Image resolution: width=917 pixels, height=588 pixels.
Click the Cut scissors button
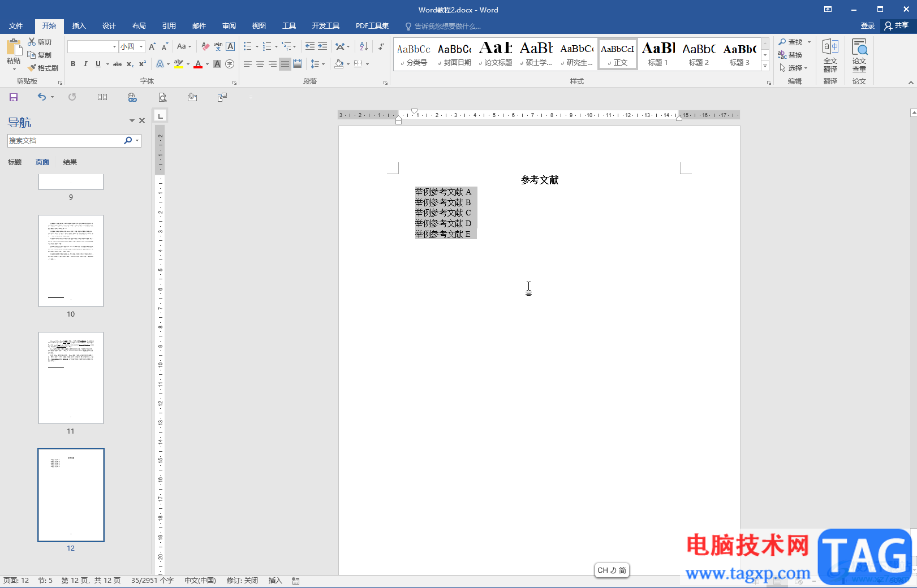coord(40,42)
